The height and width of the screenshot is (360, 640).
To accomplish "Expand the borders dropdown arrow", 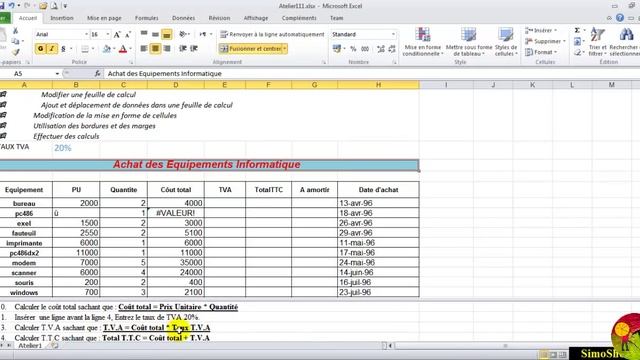I will coord(93,49).
